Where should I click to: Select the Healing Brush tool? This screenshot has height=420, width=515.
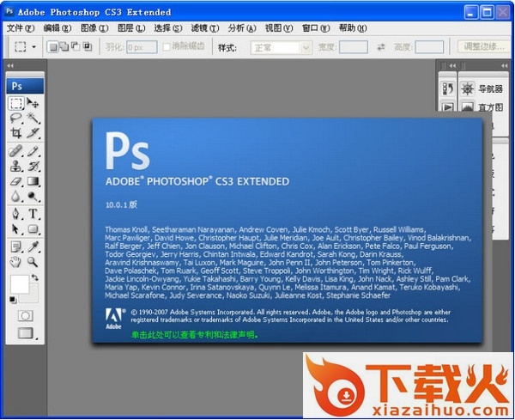15,151
